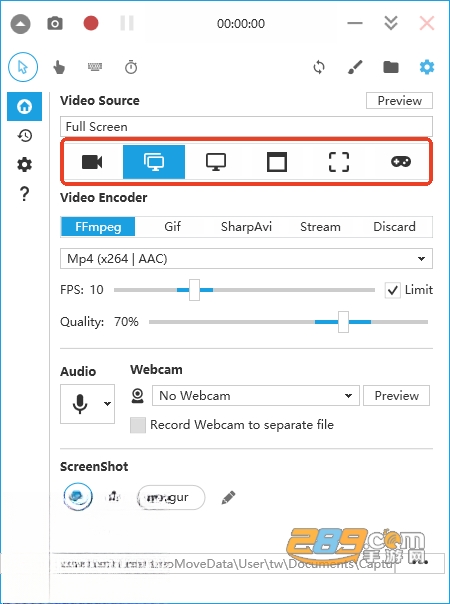Select the game capture gamepad icon
450x604 pixels.
tap(401, 162)
